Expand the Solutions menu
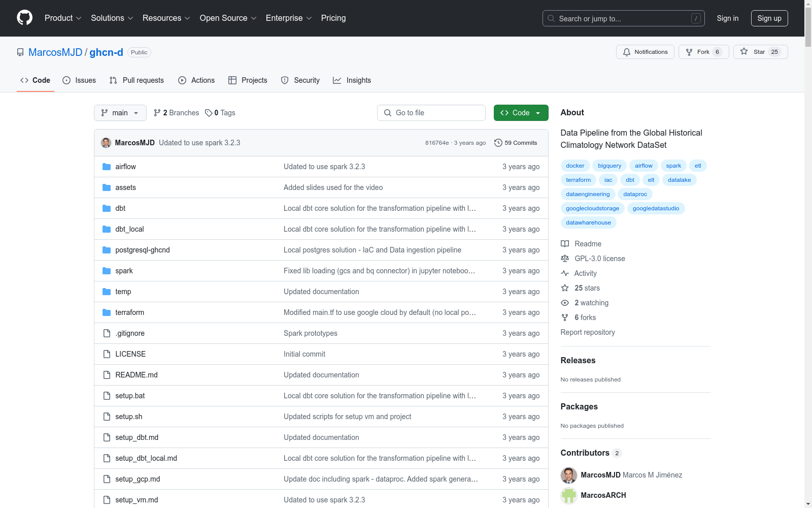 pyautogui.click(x=112, y=18)
